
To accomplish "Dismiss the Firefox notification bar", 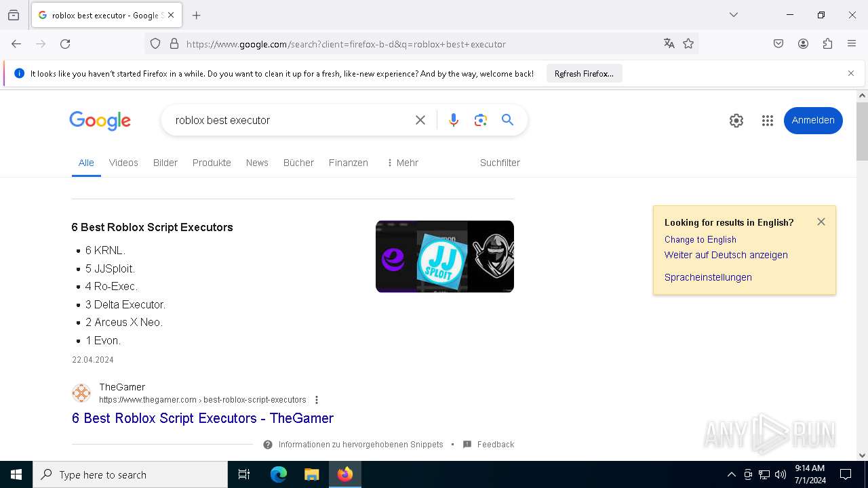I will coord(851,73).
